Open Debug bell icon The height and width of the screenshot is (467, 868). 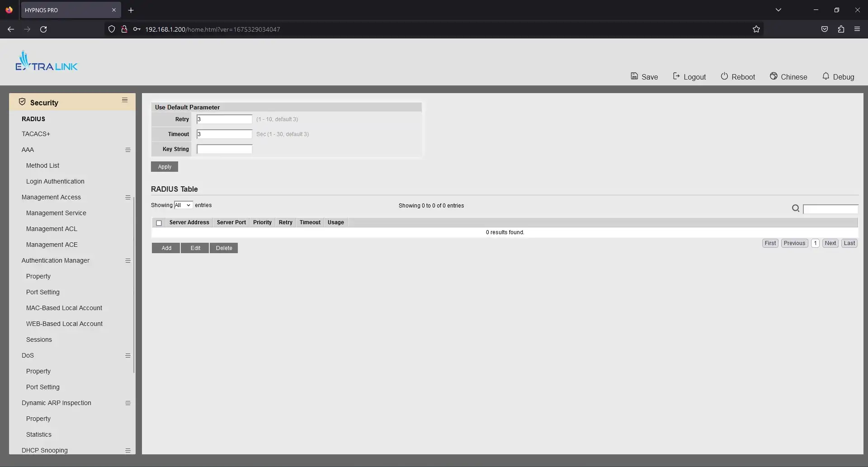(x=826, y=76)
